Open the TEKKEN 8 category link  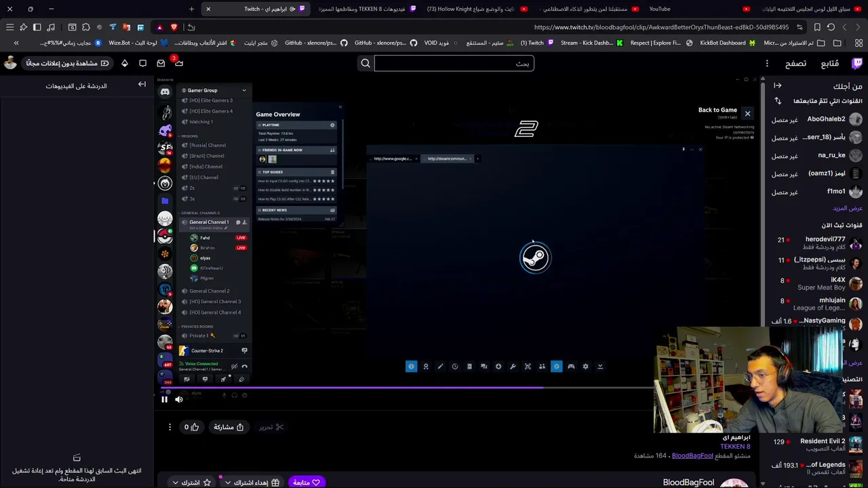735,447
